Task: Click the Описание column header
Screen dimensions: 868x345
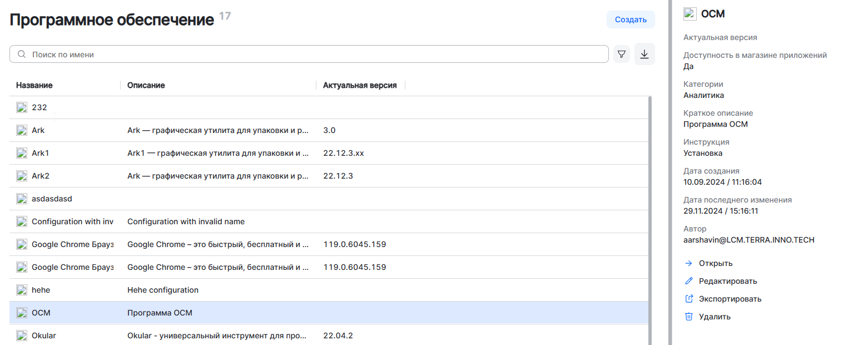Action: (146, 85)
